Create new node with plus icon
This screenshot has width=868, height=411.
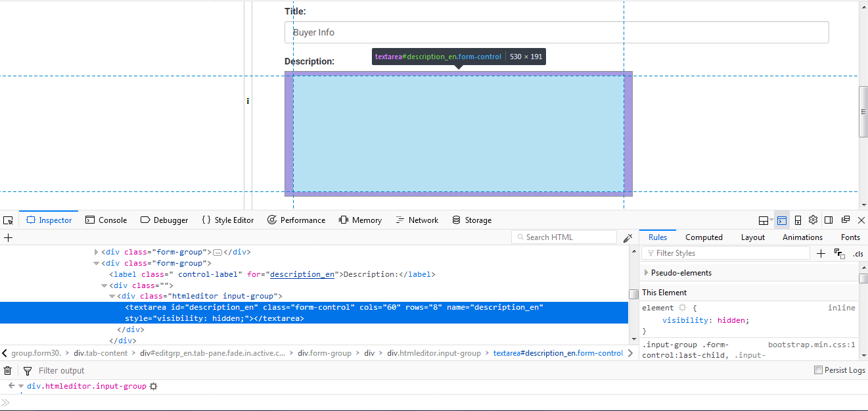(8, 237)
